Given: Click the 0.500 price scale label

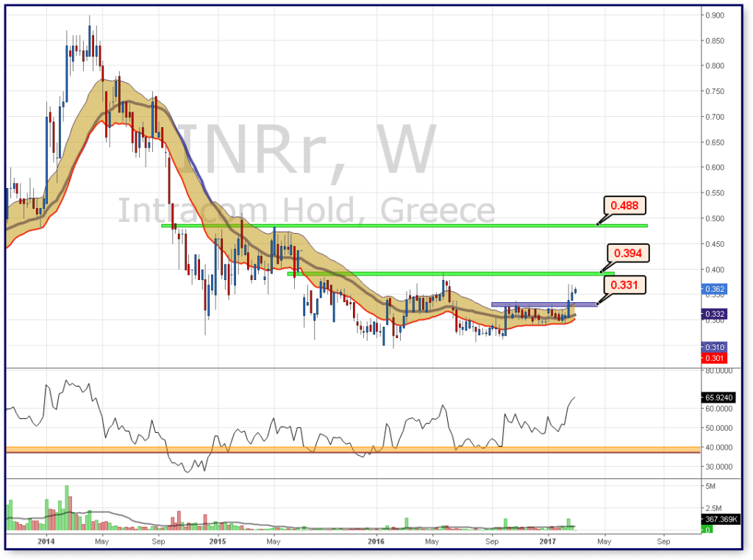Looking at the screenshot, I should (x=715, y=218).
